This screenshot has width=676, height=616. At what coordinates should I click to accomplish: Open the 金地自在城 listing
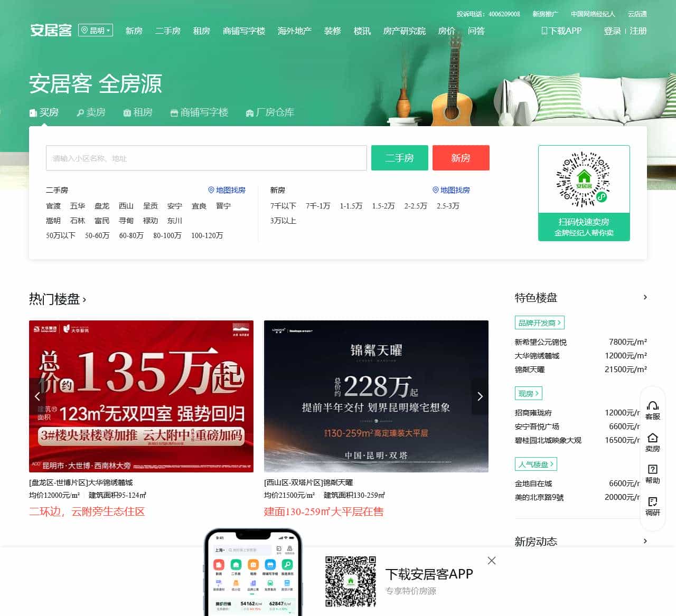click(533, 484)
